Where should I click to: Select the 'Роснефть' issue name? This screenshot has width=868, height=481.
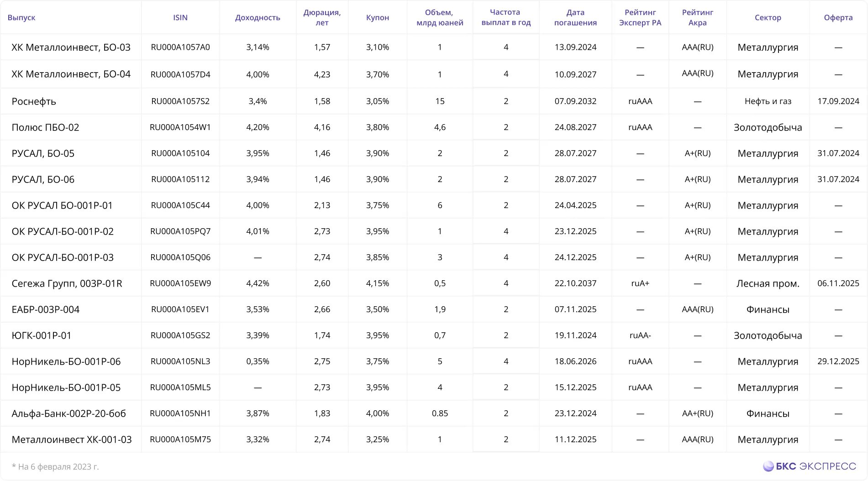[34, 101]
